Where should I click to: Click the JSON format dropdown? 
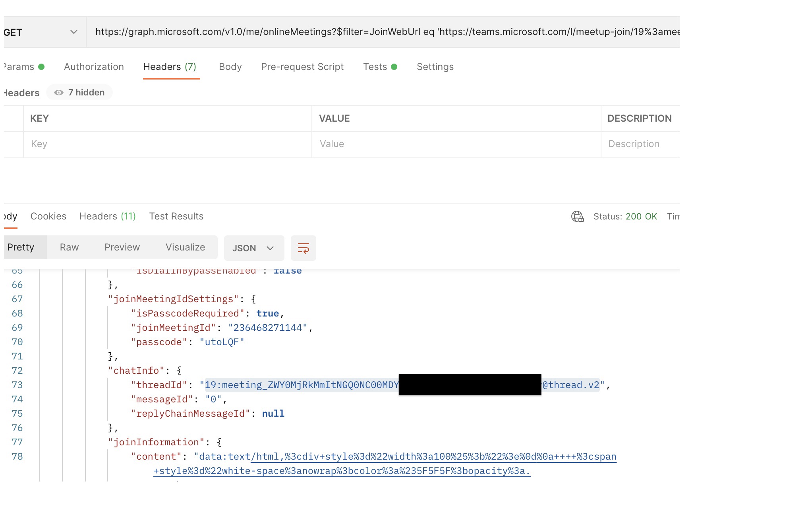coord(253,248)
